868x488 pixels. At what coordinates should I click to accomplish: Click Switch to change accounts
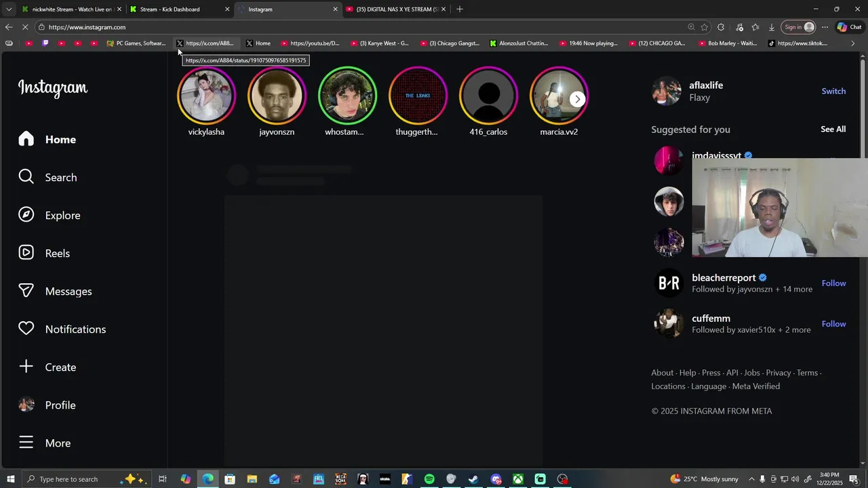point(833,91)
